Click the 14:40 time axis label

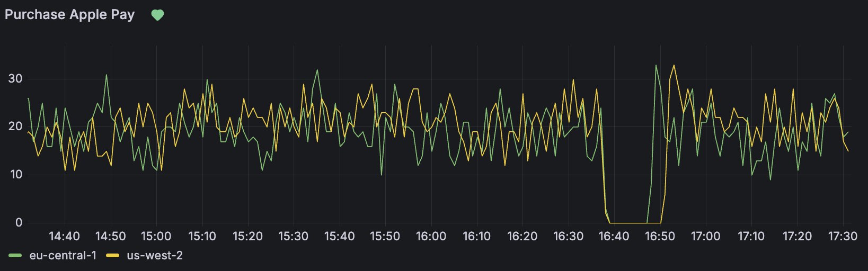65,236
